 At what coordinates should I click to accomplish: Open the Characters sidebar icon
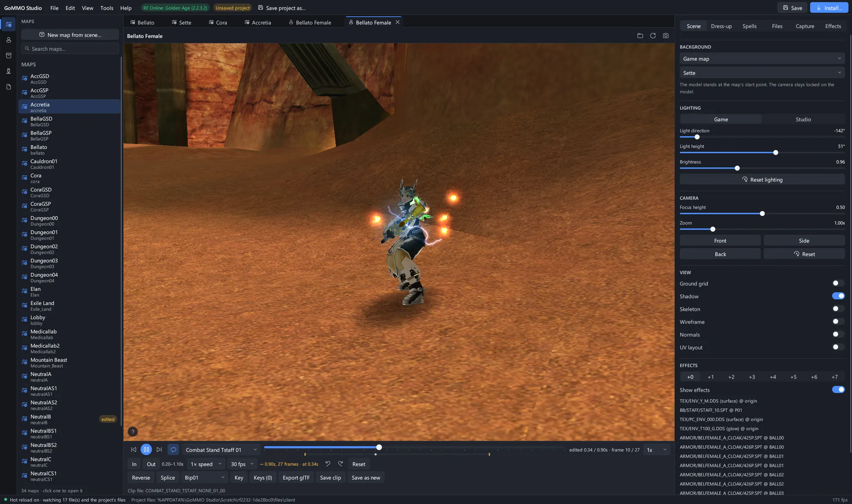tap(9, 40)
